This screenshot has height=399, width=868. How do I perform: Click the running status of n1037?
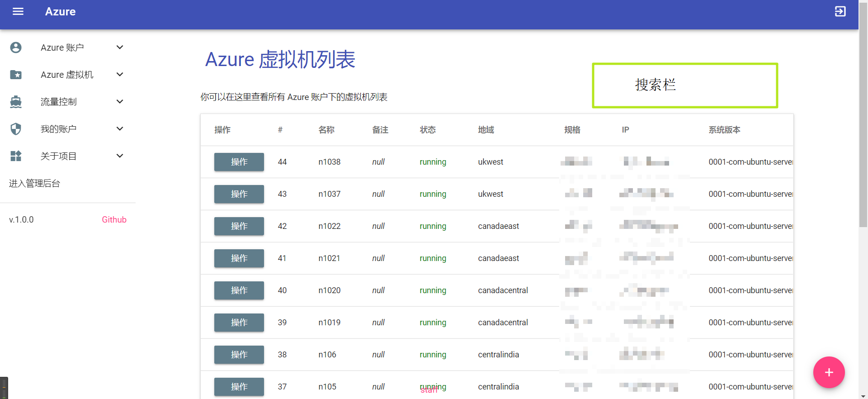433,194
